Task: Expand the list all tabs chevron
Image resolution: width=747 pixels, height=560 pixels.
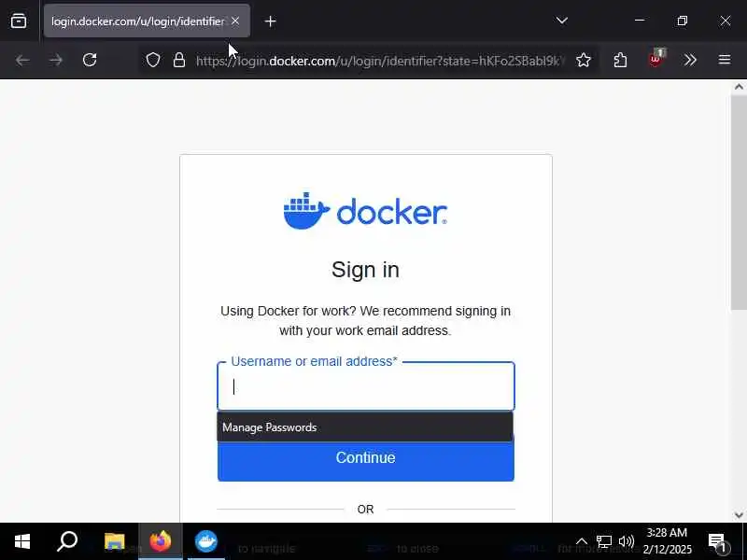Action: click(x=562, y=21)
